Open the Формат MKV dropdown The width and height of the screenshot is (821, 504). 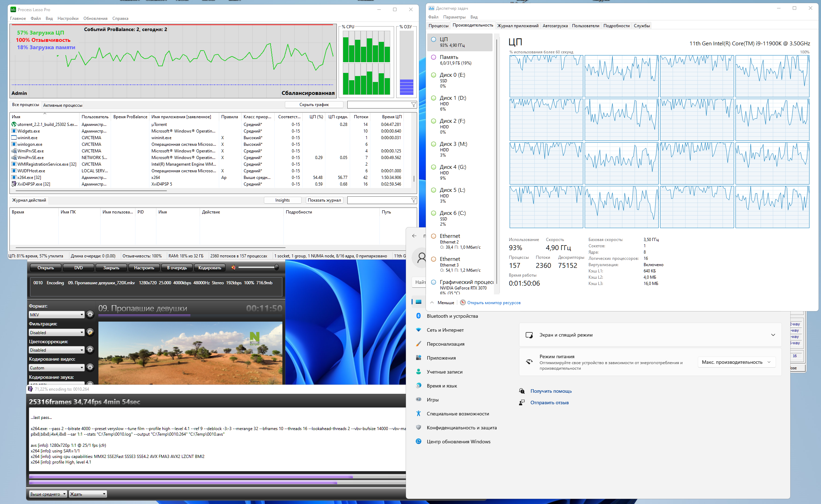tap(57, 315)
